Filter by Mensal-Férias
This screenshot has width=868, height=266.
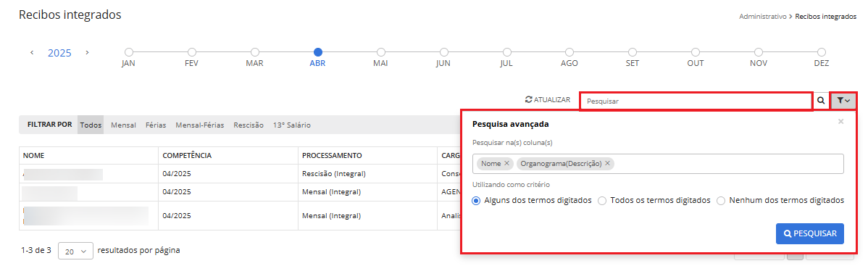pos(200,125)
